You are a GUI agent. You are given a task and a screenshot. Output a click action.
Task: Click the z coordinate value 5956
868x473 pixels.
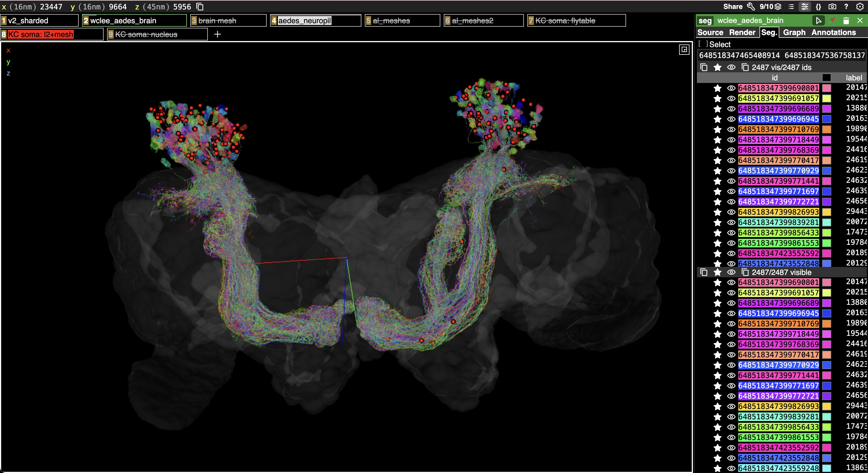(182, 6)
